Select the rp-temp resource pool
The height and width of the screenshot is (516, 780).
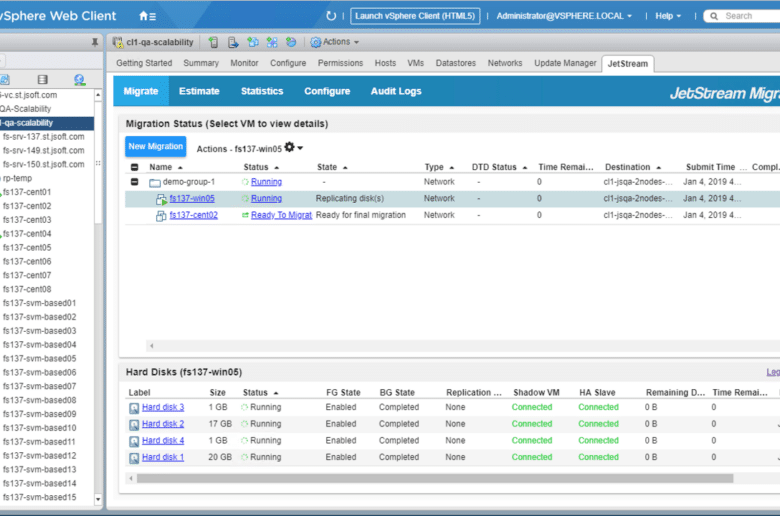(x=17, y=178)
